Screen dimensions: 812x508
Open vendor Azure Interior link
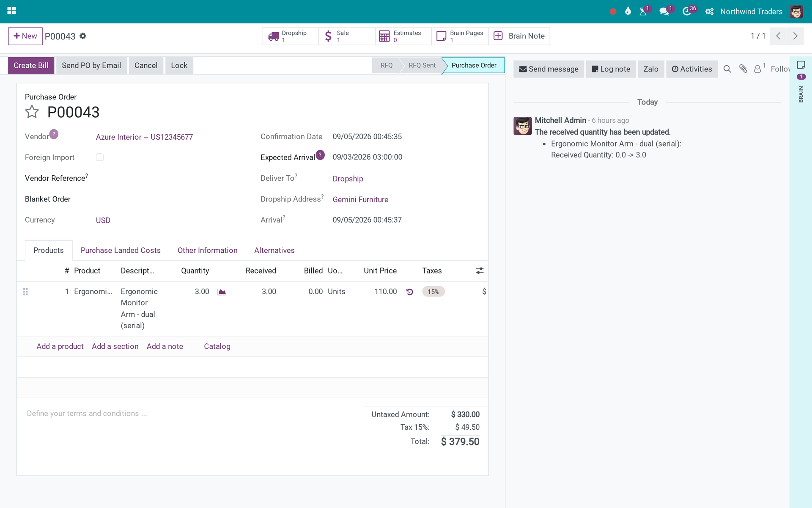click(x=144, y=137)
